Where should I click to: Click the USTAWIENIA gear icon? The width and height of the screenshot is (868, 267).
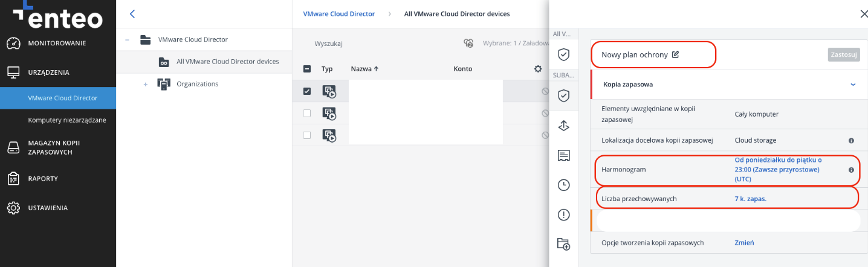point(14,208)
